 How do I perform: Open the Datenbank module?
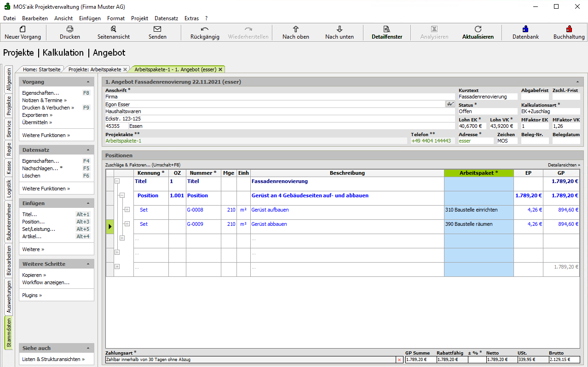525,33
